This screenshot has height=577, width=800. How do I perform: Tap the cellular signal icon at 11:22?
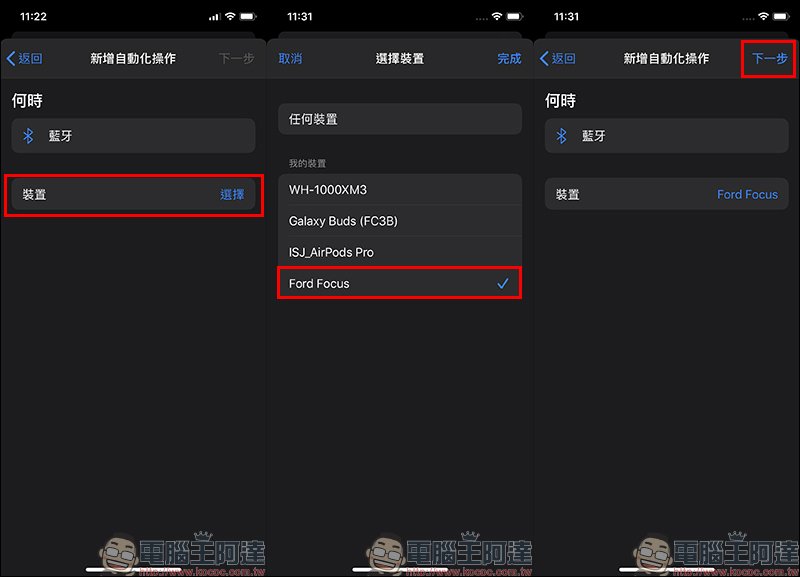(215, 17)
